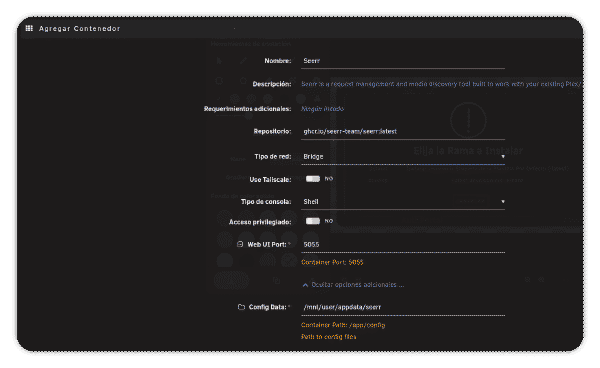
Task: Click the Web UI Port field 5055
Action: tap(403, 244)
